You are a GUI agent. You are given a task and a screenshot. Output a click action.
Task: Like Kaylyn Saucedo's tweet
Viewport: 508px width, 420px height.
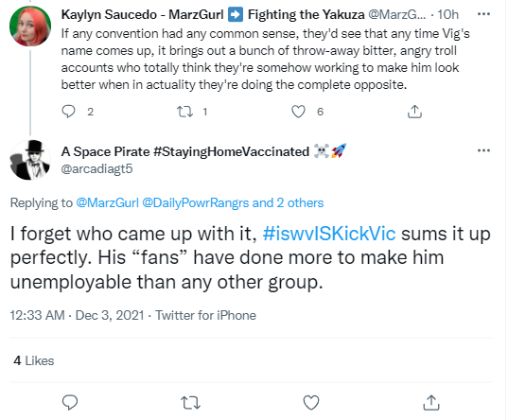click(298, 112)
